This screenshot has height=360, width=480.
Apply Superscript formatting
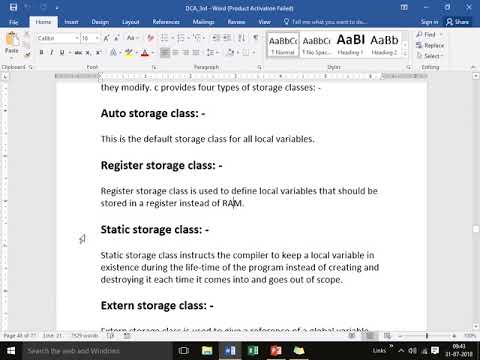(98, 53)
